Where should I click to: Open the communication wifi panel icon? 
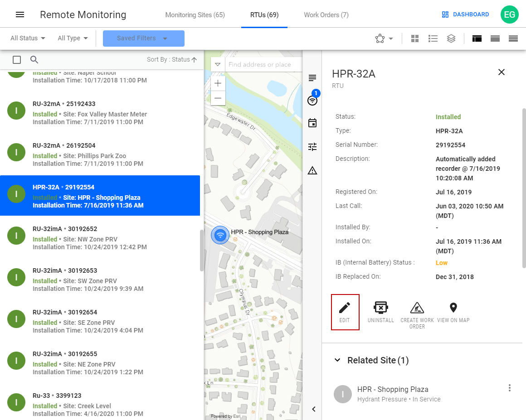312,101
